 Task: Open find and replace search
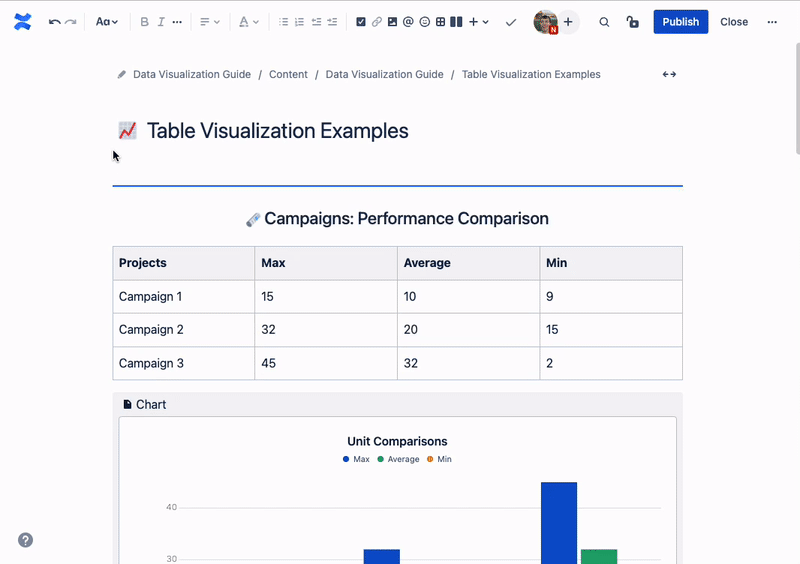coord(604,22)
